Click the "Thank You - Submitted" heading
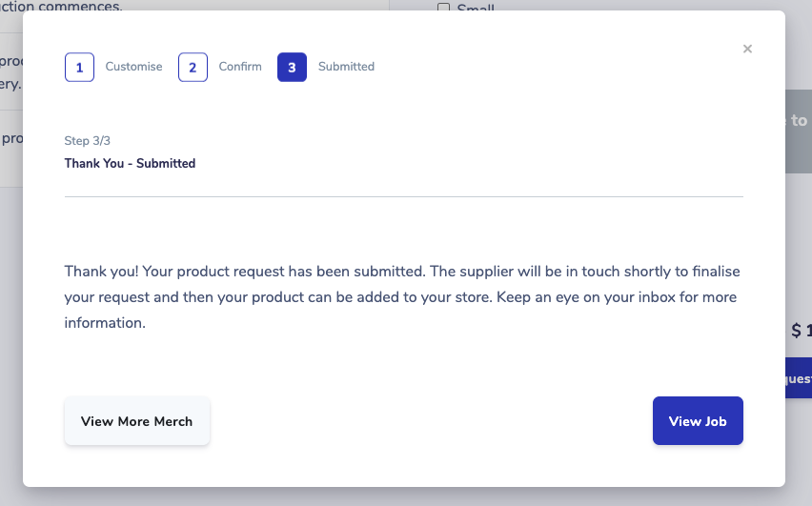This screenshot has width=812, height=506. [x=130, y=163]
